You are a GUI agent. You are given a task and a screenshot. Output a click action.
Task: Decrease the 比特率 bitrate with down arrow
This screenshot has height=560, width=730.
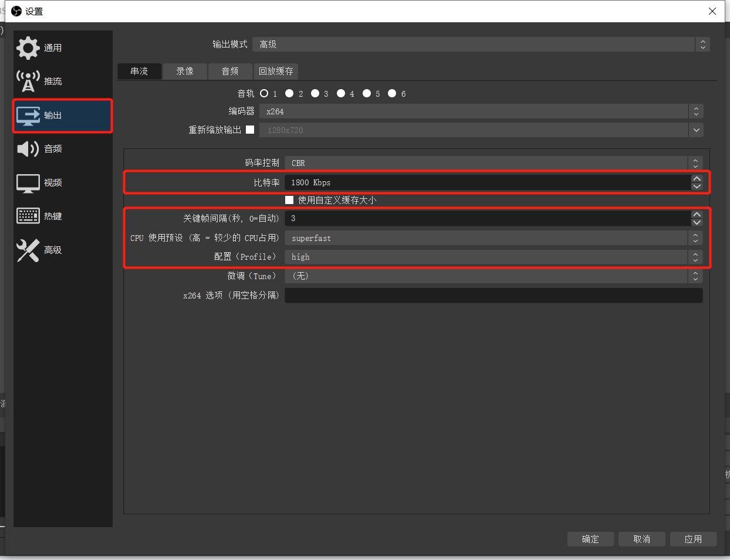point(697,186)
